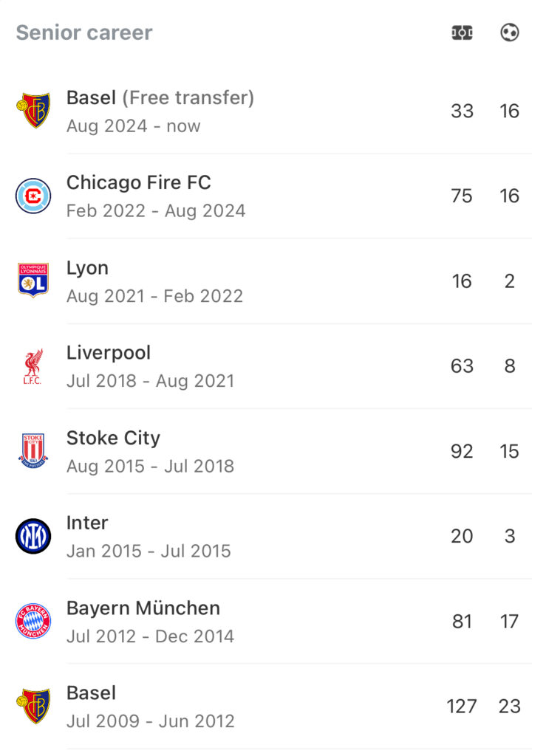Click the Senior career heading

84,32
